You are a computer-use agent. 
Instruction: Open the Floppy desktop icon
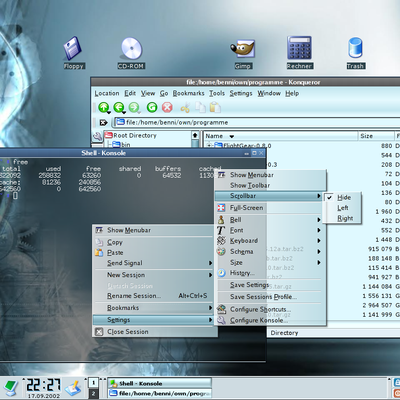[73, 49]
